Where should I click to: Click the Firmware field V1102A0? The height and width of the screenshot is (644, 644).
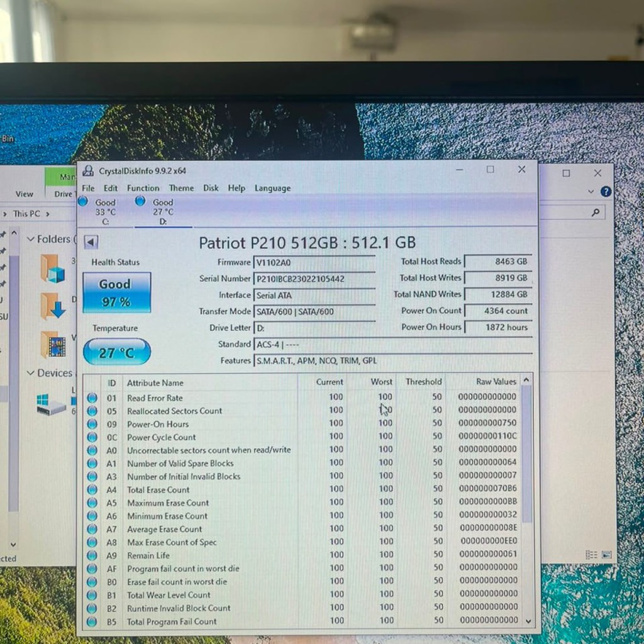(x=314, y=262)
